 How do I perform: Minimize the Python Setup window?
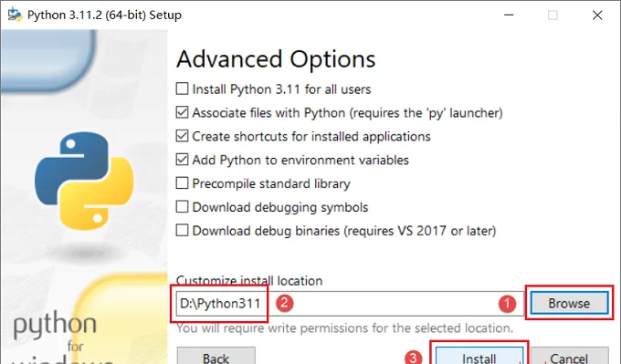509,15
